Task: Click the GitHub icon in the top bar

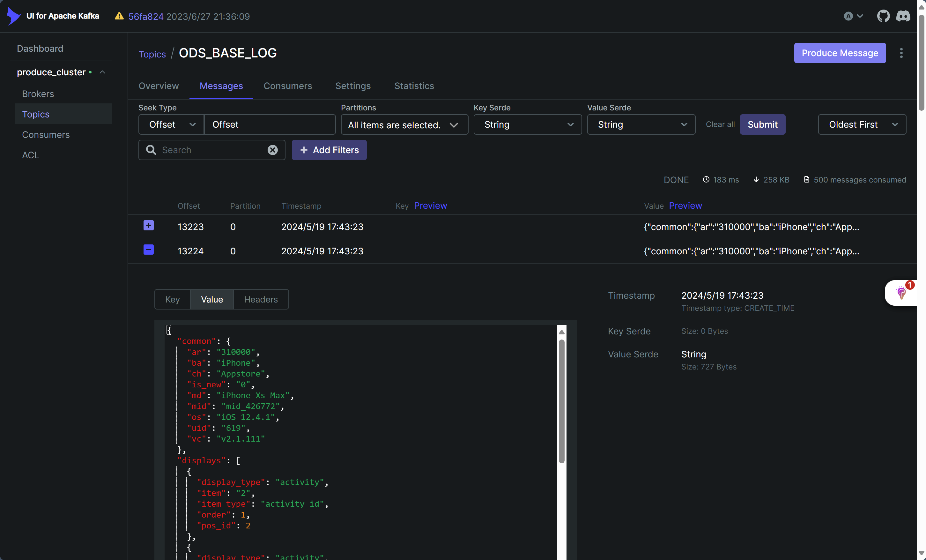Action: [x=882, y=17]
